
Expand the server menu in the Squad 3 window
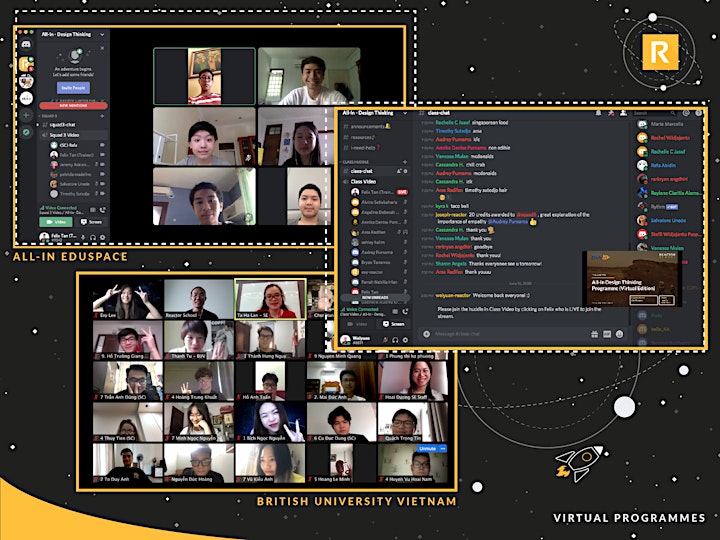(102, 34)
